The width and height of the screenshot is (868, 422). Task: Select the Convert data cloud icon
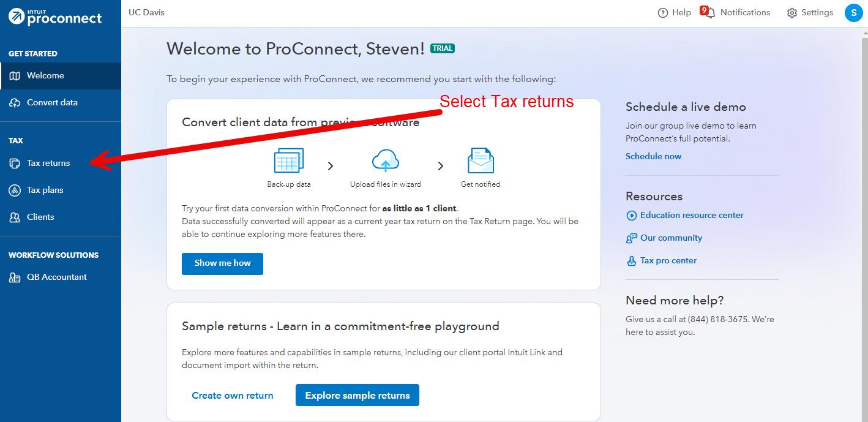tap(15, 103)
